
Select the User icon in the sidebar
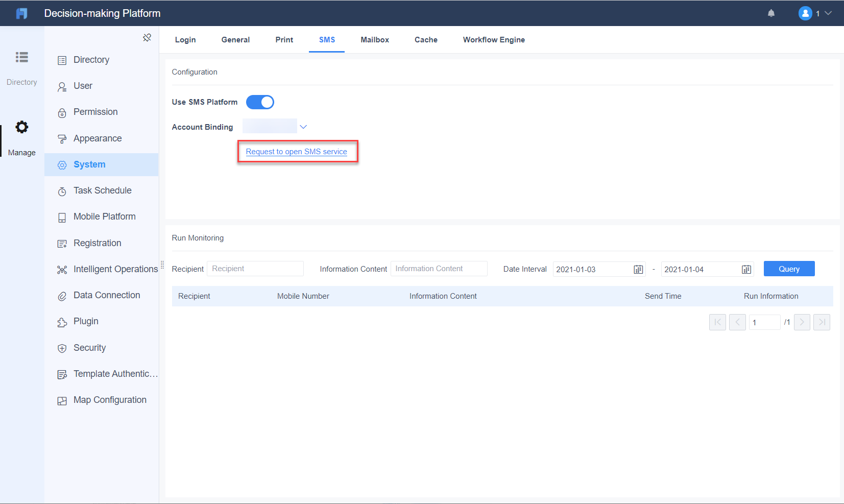click(62, 86)
